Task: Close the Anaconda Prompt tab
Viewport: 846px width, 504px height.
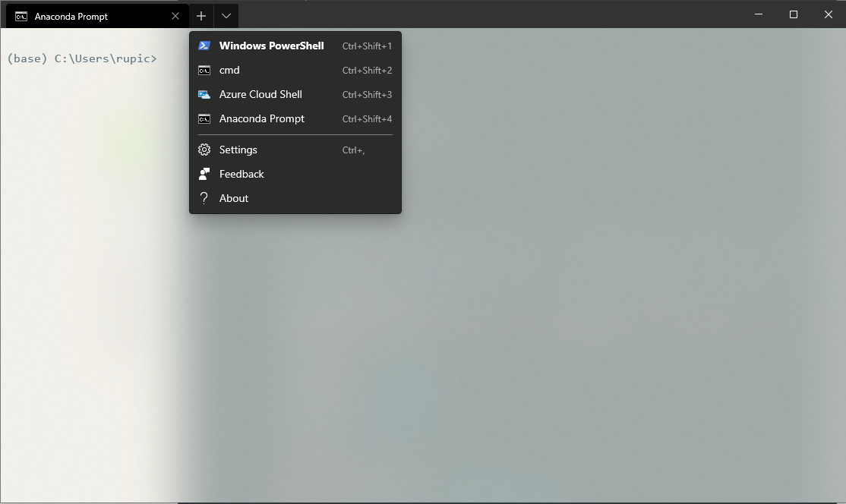Action: pyautogui.click(x=175, y=16)
